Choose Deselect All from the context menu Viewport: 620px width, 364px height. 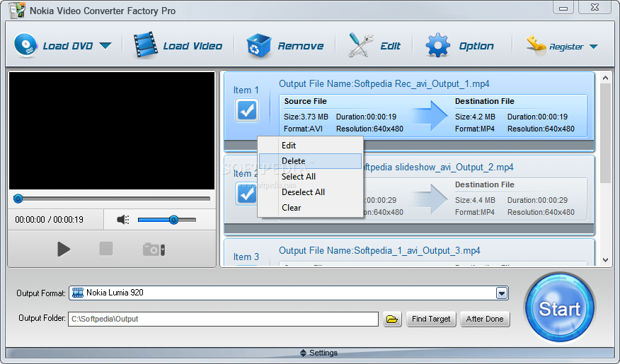point(311,192)
